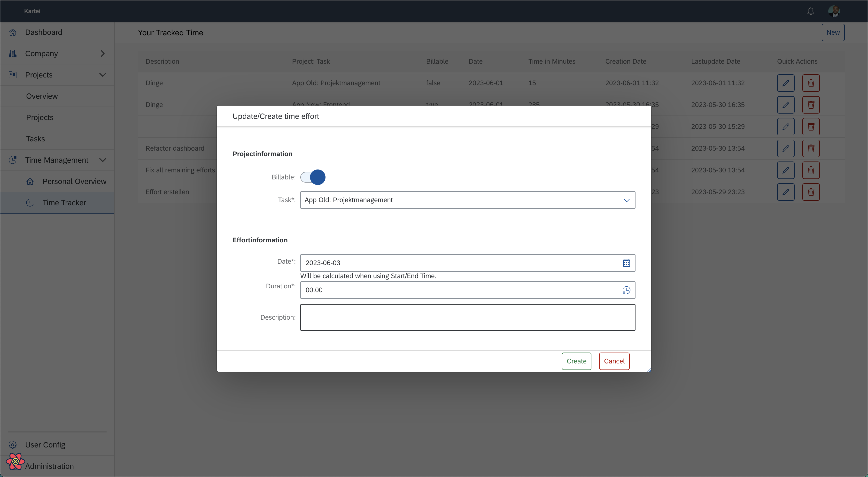Click the Dashboard home icon

point(12,32)
